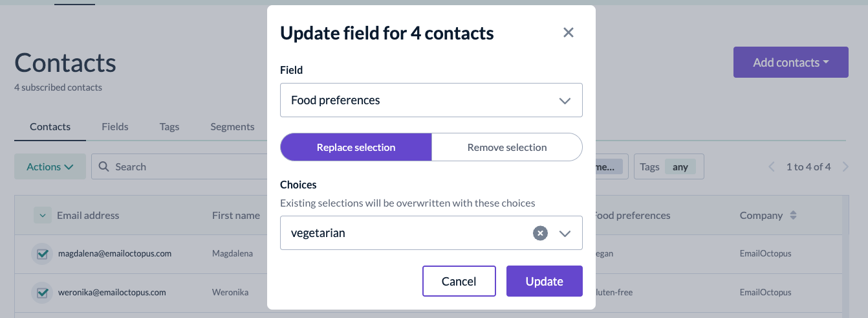
Task: Click the search magnifier icon
Action: 104,166
